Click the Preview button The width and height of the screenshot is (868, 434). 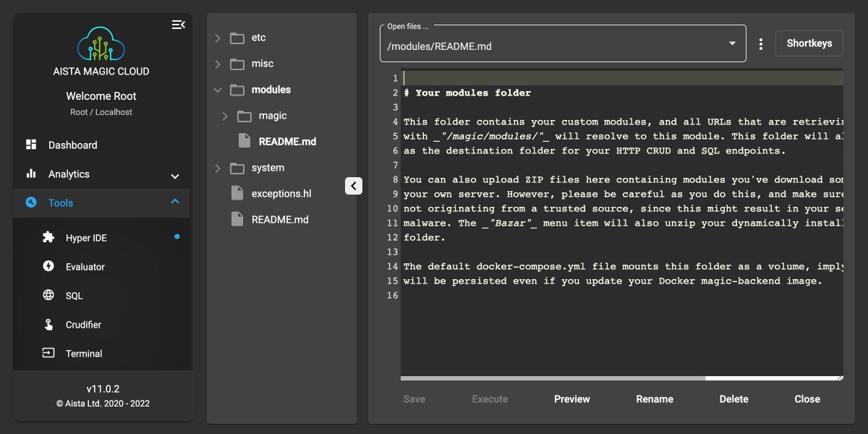click(x=571, y=399)
